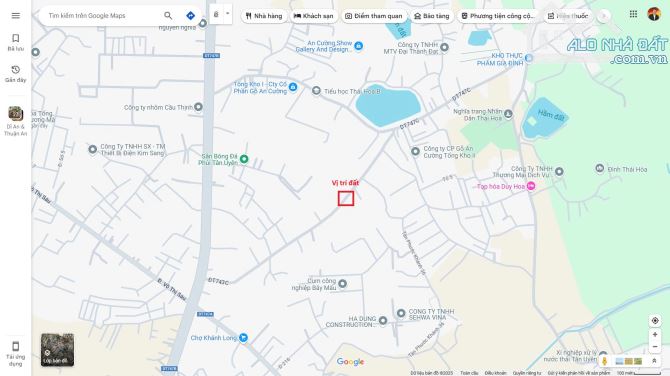The image size is (670, 376).
Task: Click Tạp hóa Duy Hoa pink pin
Action: pos(531,186)
